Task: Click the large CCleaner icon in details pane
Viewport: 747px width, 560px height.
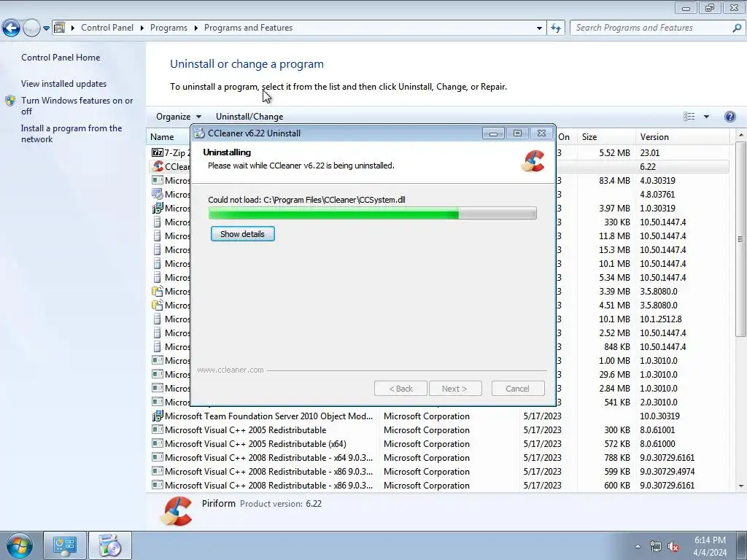Action: 176,511
